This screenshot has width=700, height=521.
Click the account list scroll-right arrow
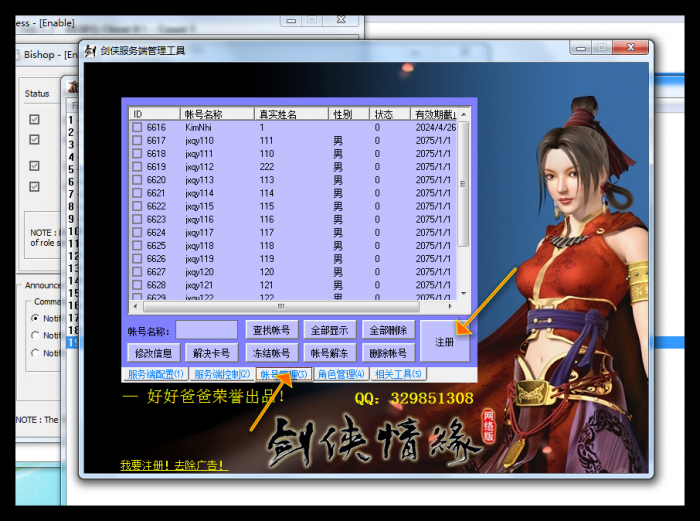coord(450,306)
